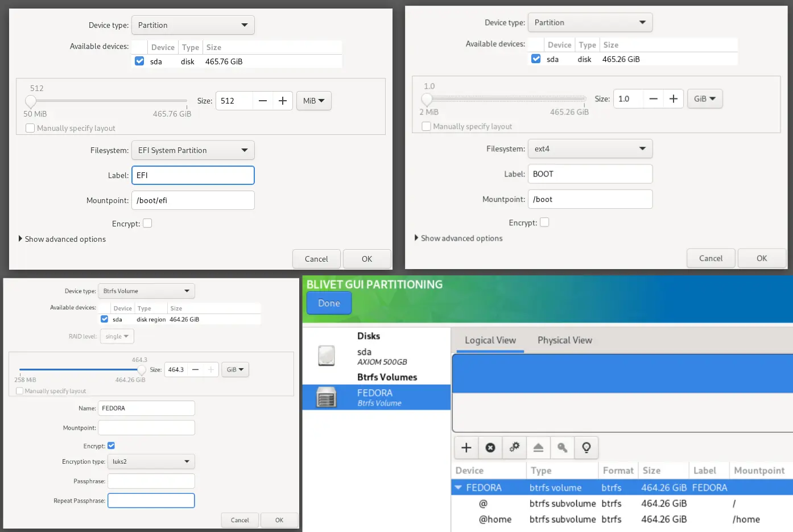
Task: Click the delete device X icon in Blivet toolbar
Action: [490, 448]
